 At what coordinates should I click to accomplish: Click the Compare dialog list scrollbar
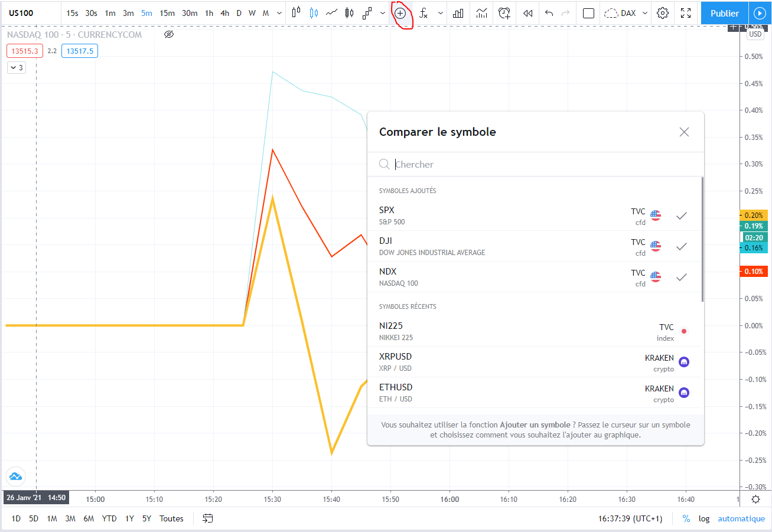point(702,239)
